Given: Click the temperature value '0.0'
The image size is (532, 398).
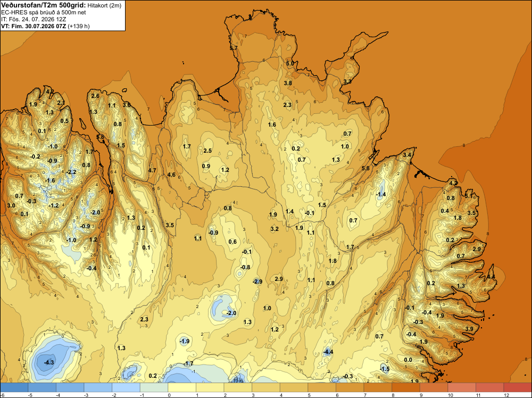Looking at the screenshot, I should click(x=408, y=360).
